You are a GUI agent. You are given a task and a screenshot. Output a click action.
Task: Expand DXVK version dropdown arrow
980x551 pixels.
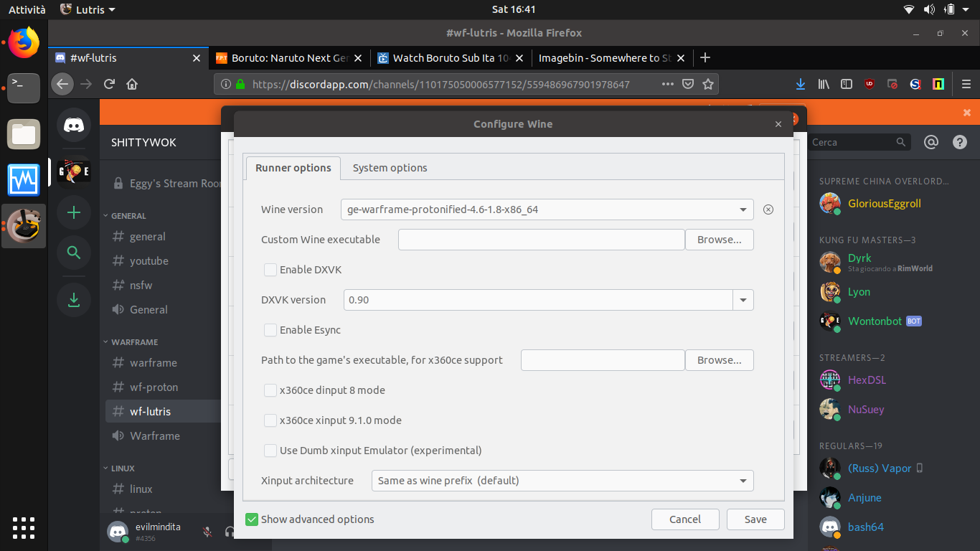[743, 300]
